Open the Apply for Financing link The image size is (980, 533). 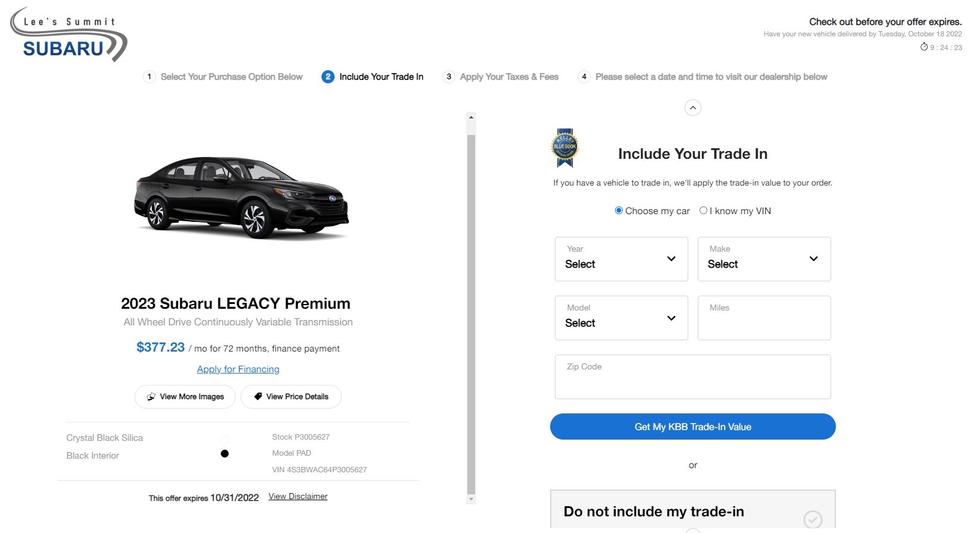[x=238, y=369]
